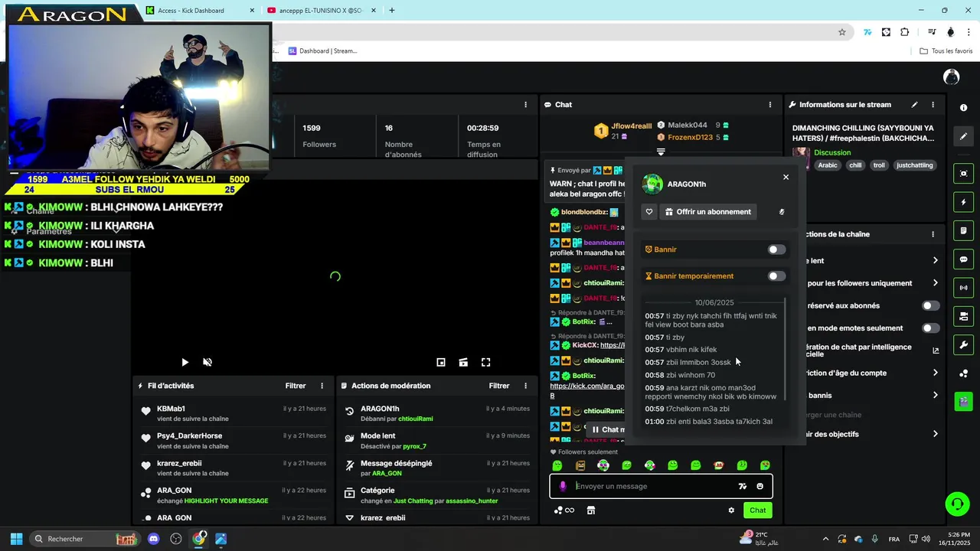Viewport: 980px width, 551px height.
Task: Open the shop icon below chat input
Action: pyautogui.click(x=591, y=510)
